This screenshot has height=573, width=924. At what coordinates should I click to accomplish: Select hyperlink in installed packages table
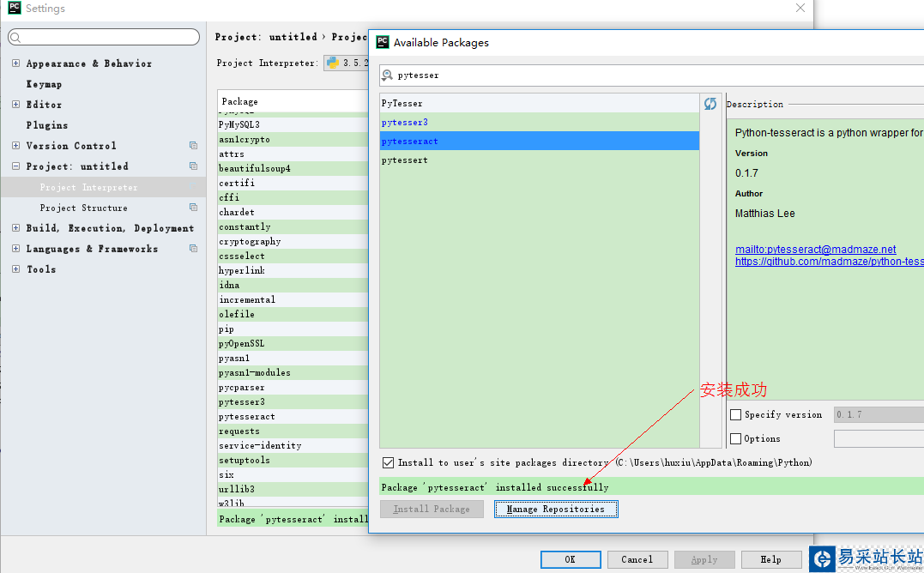293,271
